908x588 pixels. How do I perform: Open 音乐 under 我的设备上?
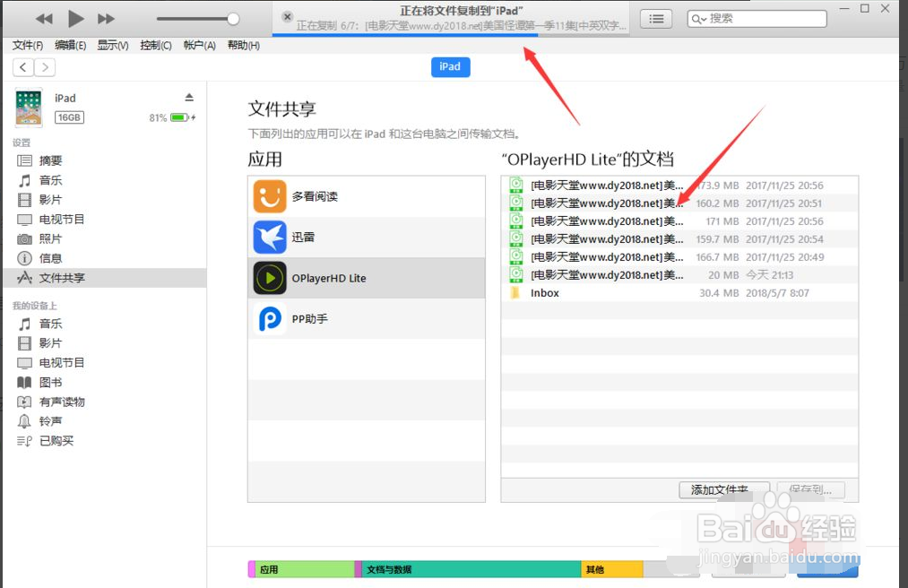click(x=104, y=324)
